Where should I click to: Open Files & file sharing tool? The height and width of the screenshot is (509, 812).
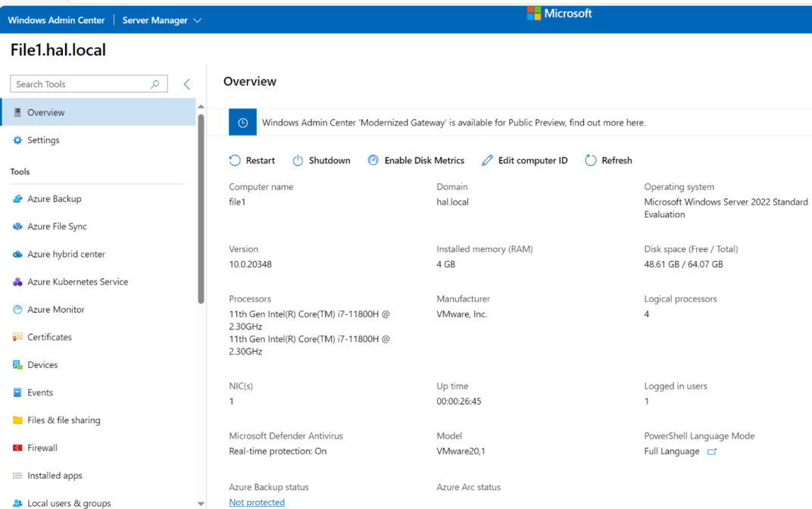point(64,420)
